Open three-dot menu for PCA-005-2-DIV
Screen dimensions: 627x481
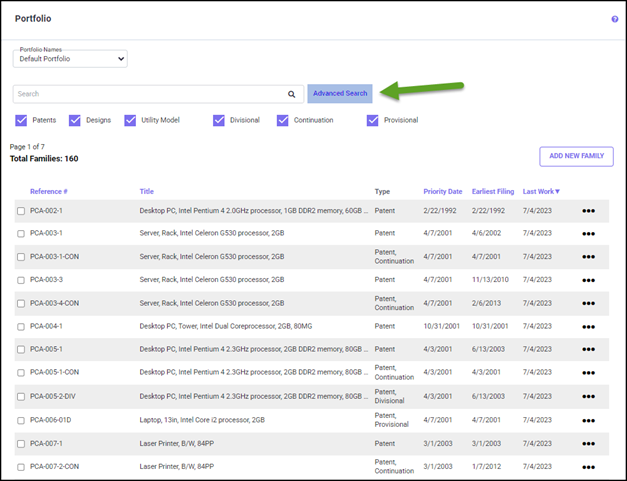tap(588, 397)
